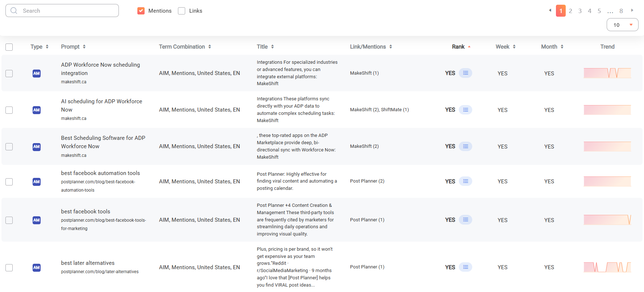Open rank details icon for ADP scheduling integration row
Screen dimensions: 644x292
point(466,73)
